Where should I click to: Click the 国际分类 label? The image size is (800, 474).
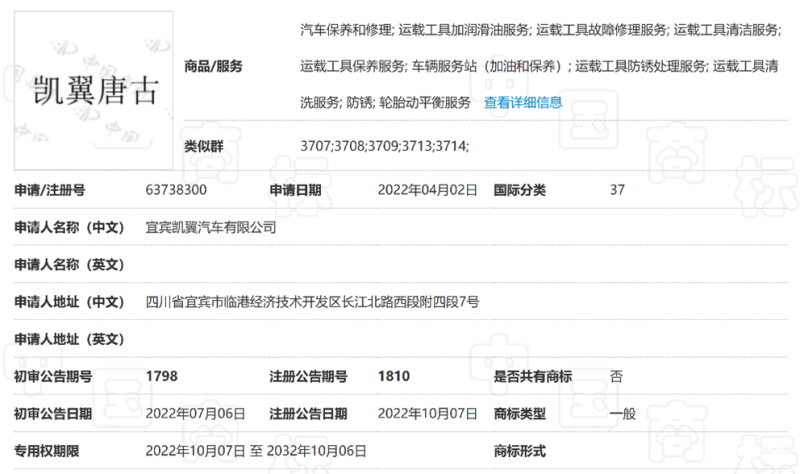point(519,190)
